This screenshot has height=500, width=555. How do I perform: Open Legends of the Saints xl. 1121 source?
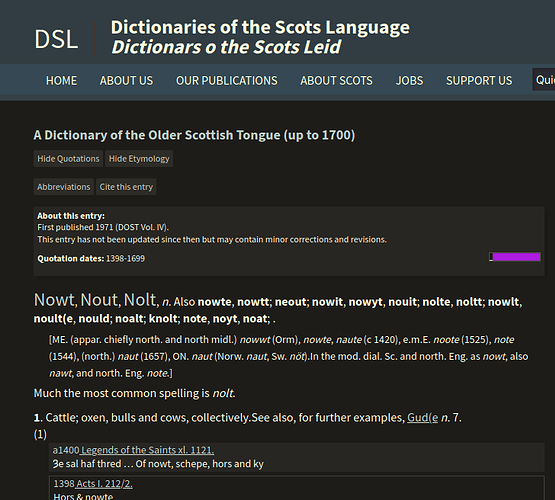147,450
